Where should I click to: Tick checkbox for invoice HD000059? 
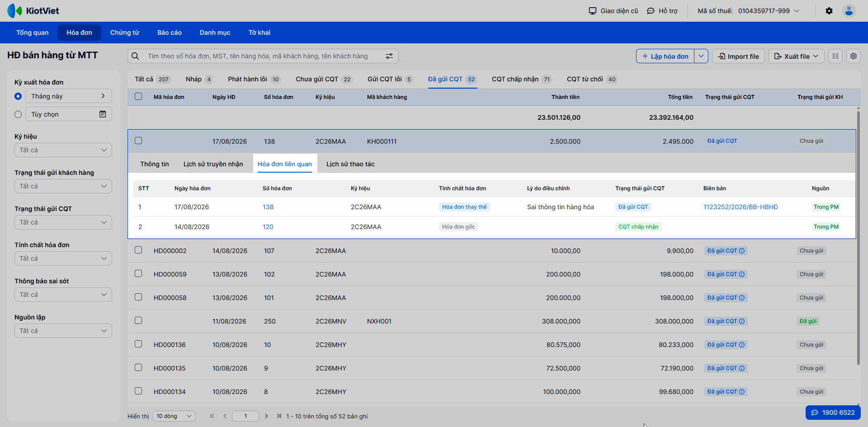(138, 273)
